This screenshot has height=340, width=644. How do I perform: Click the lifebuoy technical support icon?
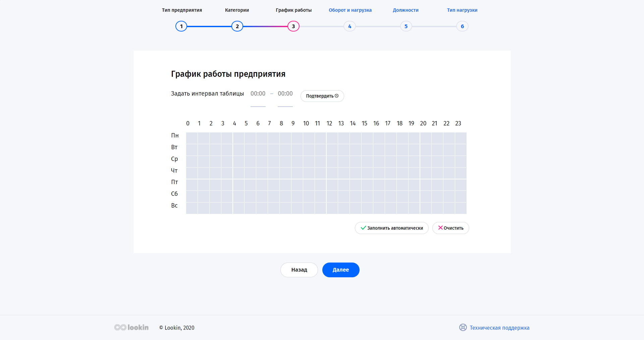pos(463,328)
